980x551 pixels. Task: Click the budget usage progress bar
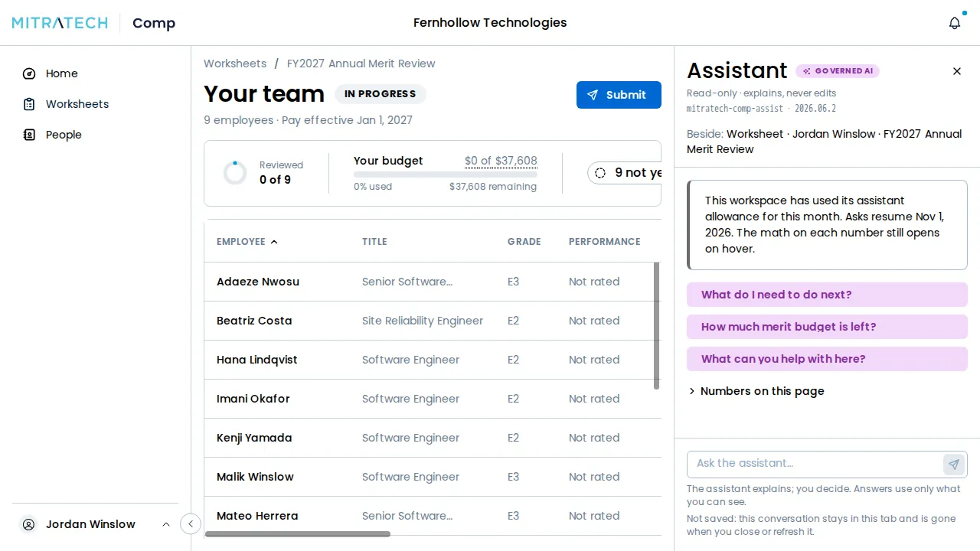point(446,174)
